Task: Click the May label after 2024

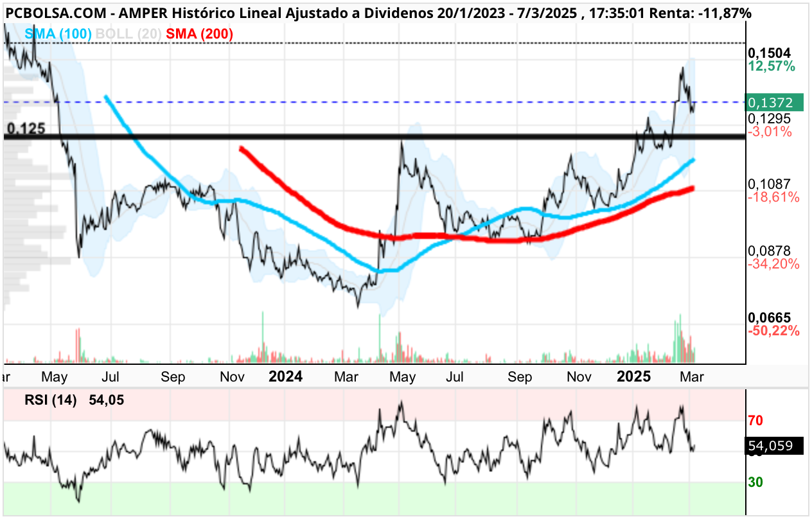Action: point(402,376)
